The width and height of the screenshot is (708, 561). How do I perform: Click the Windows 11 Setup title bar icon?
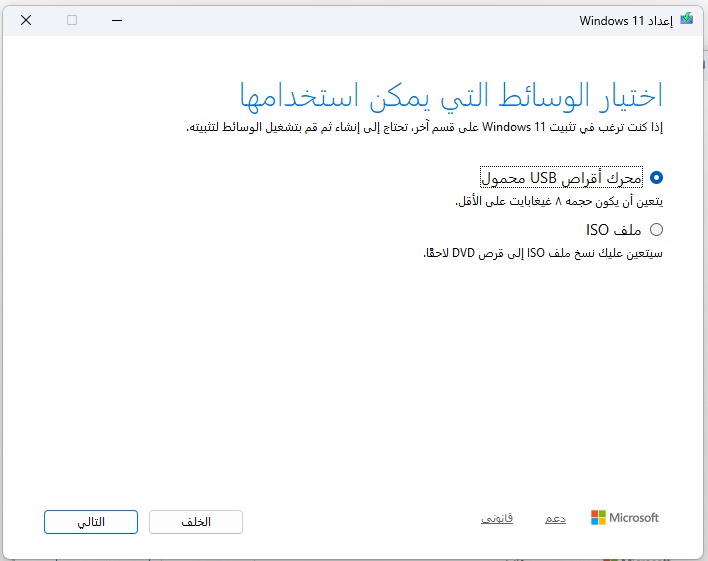click(686, 20)
